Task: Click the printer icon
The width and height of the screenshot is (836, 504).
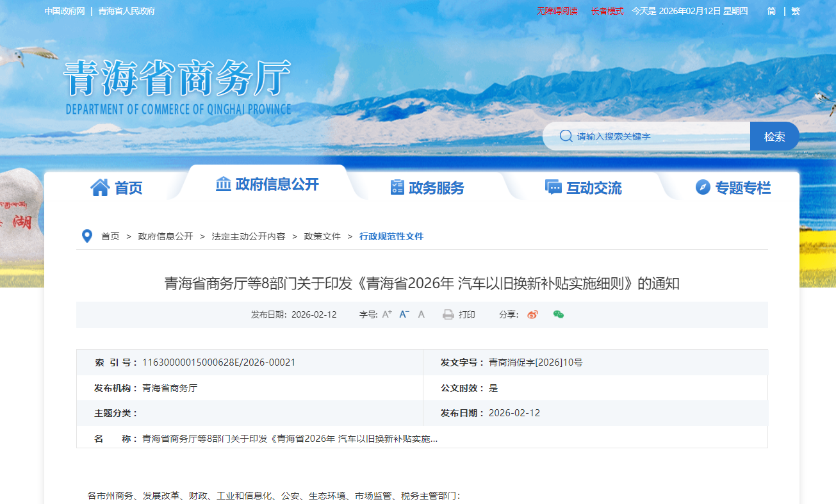Action: (448, 314)
